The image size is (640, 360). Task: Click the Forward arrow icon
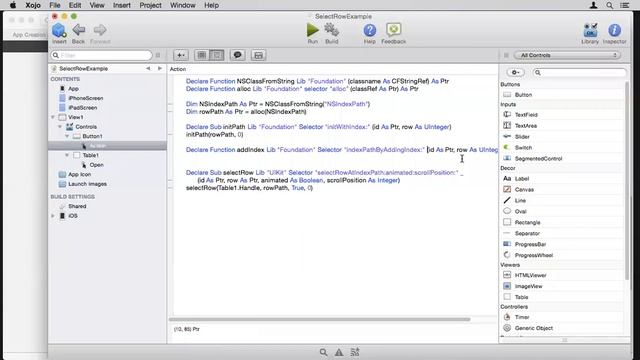[100, 30]
